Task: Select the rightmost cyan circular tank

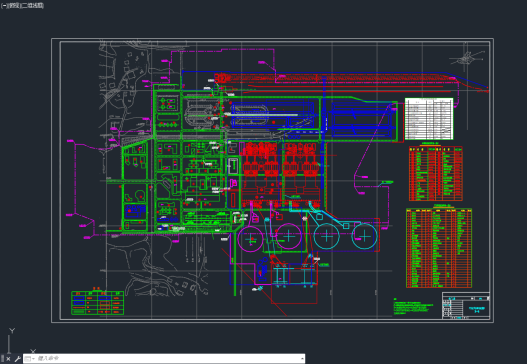Action: tap(365, 237)
